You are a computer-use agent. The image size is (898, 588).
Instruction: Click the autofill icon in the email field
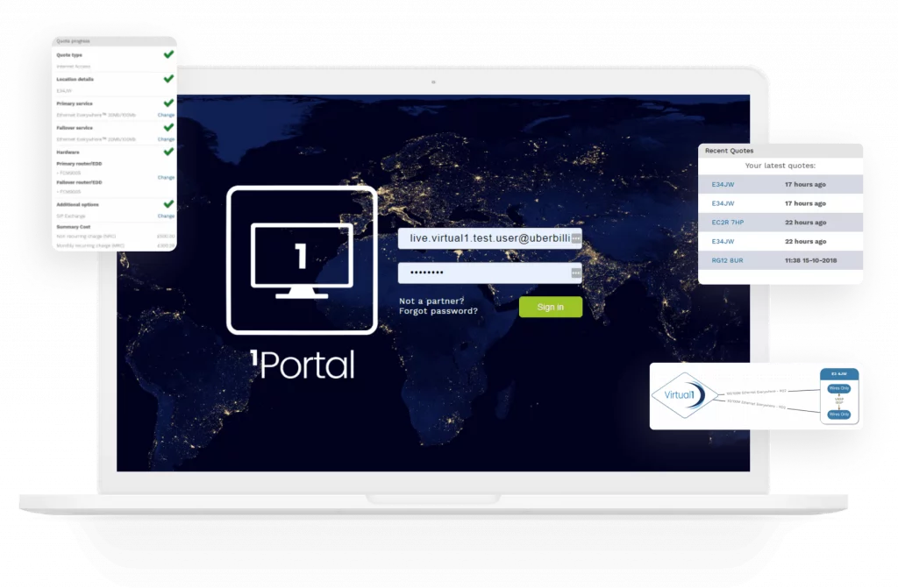coord(575,238)
